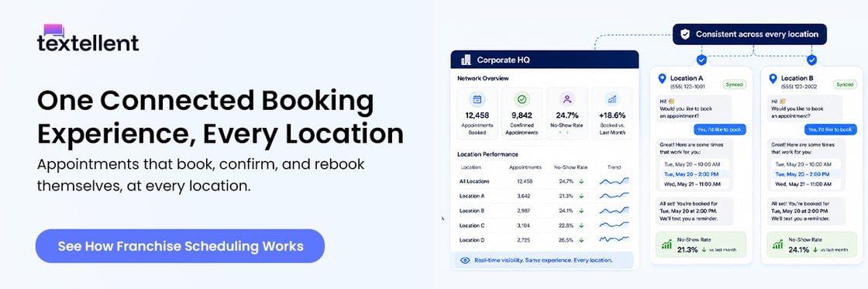Click the green down arrow in Location D row
868x289 pixels.
[582, 239]
